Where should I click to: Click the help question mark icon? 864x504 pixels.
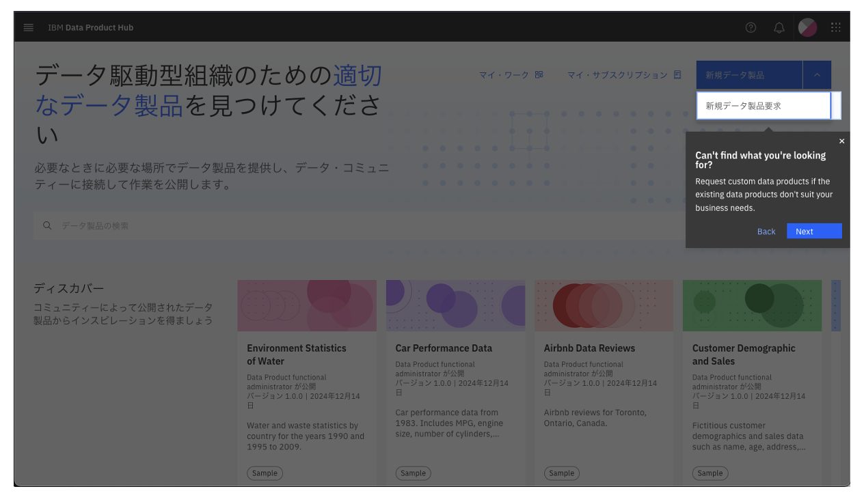coord(751,27)
